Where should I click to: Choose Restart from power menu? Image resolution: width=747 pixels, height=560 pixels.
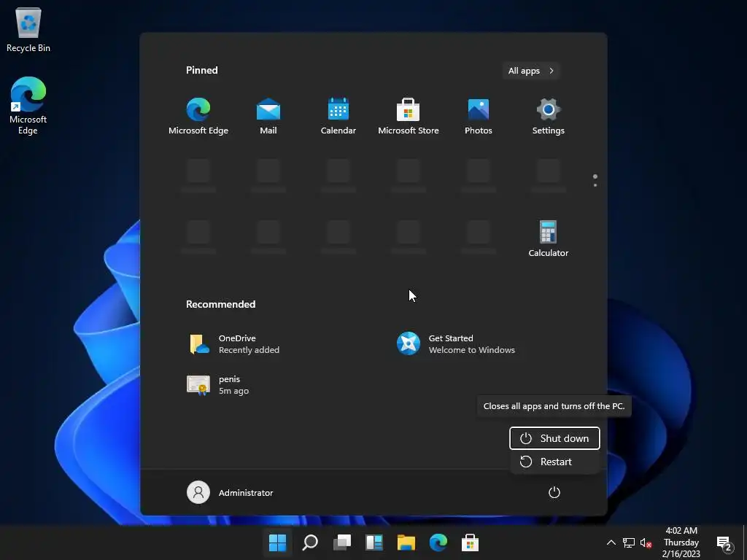pos(554,462)
